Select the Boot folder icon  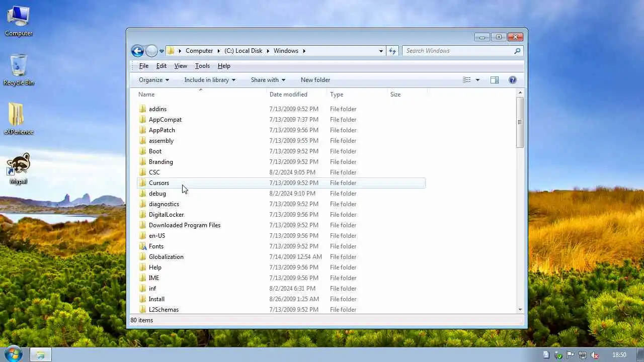click(142, 151)
